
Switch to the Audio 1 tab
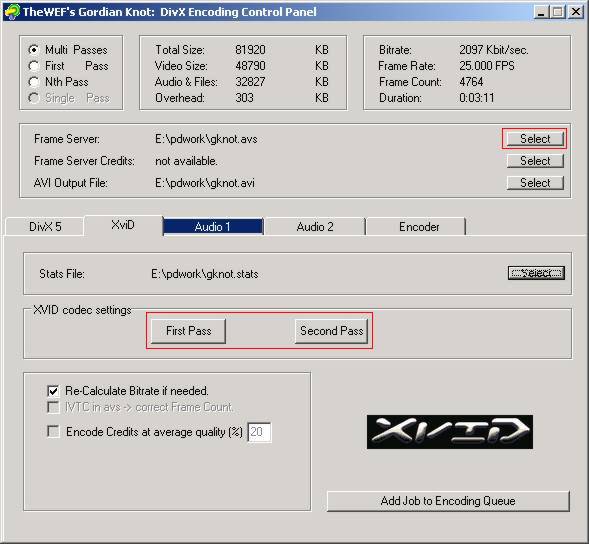[213, 227]
